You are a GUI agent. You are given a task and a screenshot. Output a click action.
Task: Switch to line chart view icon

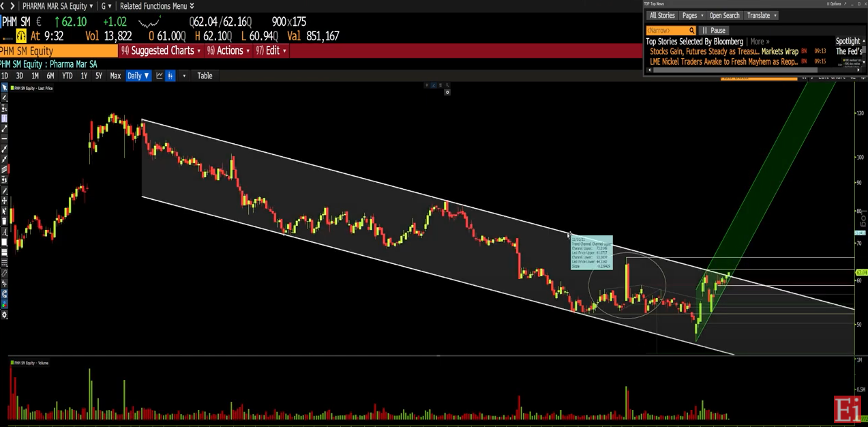pos(160,76)
